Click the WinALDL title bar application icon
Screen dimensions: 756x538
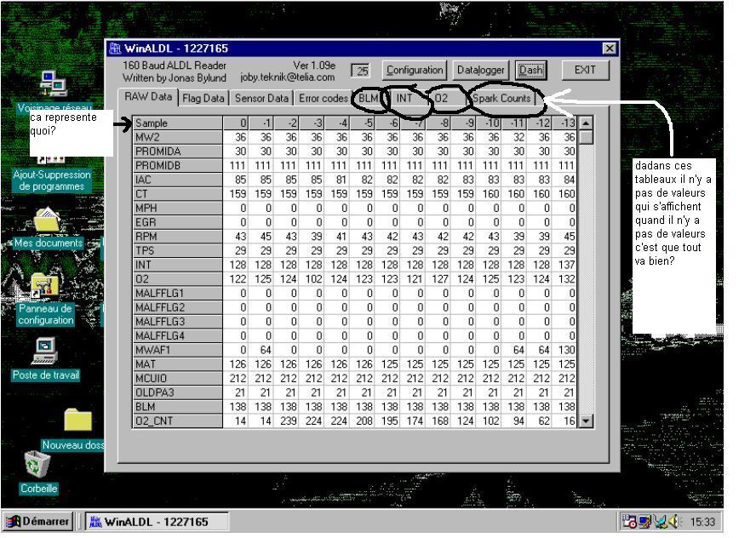(115, 49)
